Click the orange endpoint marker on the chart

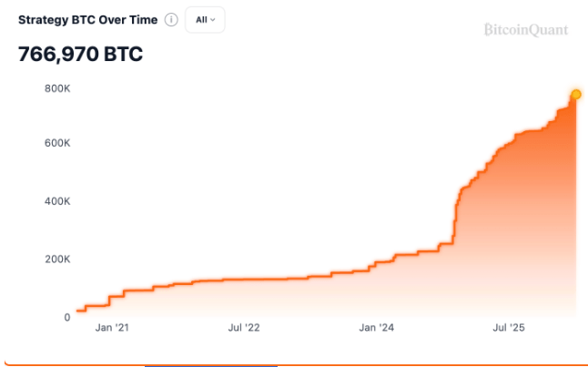click(x=576, y=95)
